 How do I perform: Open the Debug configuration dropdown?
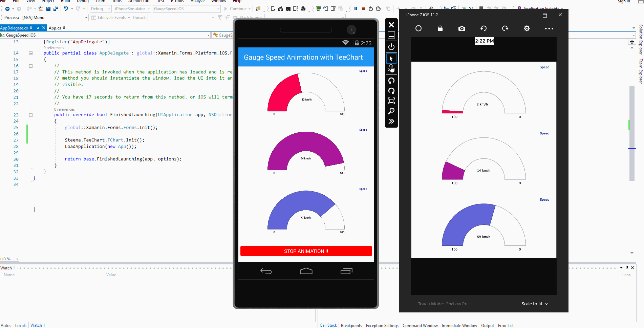(101, 9)
